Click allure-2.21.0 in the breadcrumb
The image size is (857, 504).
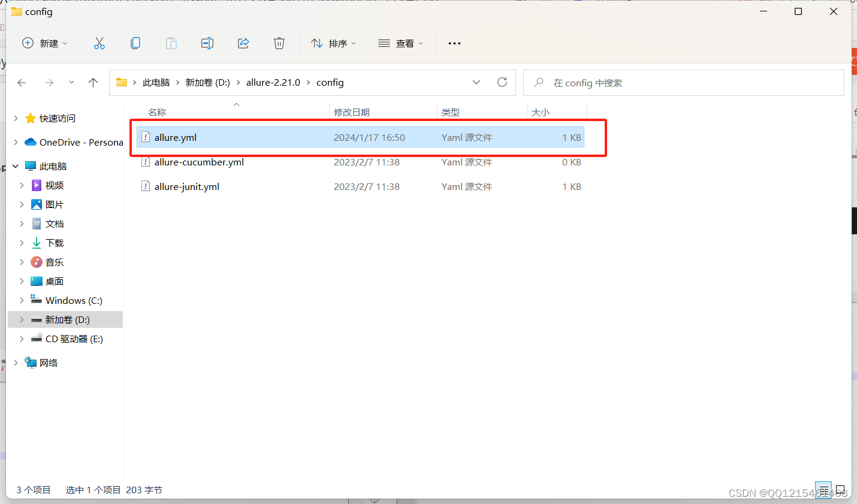[273, 82]
